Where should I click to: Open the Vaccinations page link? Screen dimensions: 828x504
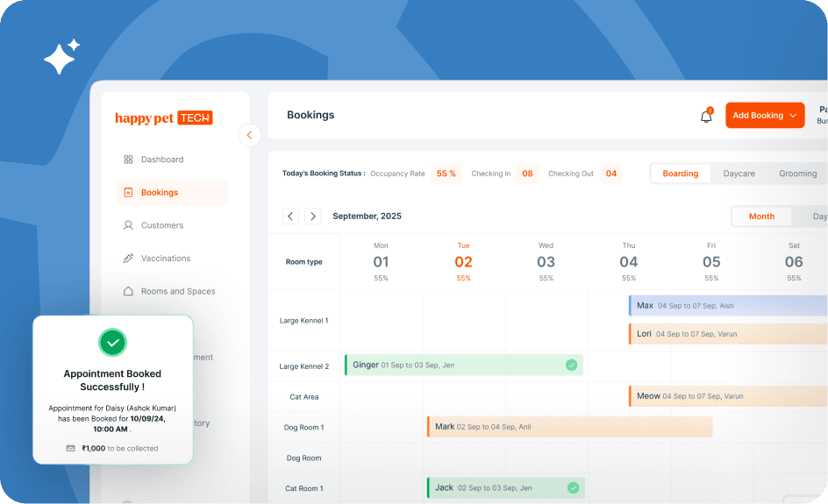pyautogui.click(x=166, y=259)
